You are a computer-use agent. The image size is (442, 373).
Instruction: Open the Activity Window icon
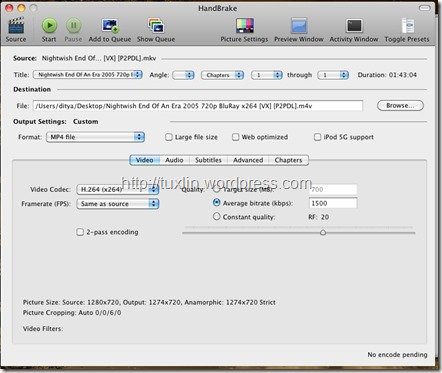click(354, 26)
